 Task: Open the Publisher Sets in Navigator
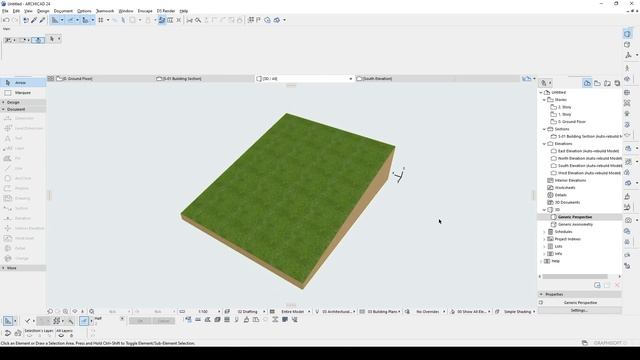point(617,83)
